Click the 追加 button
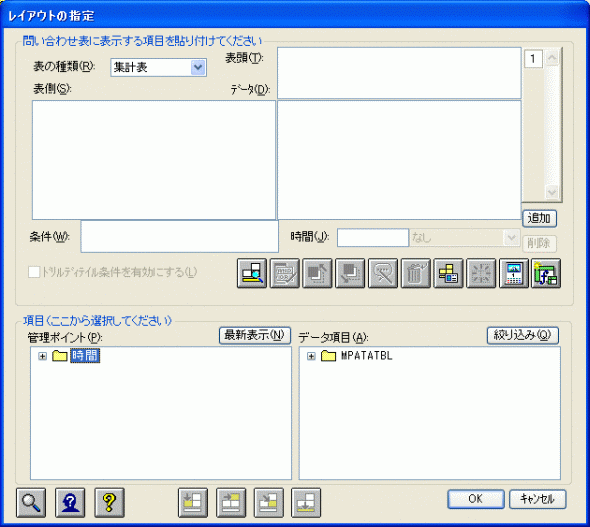 point(539,219)
